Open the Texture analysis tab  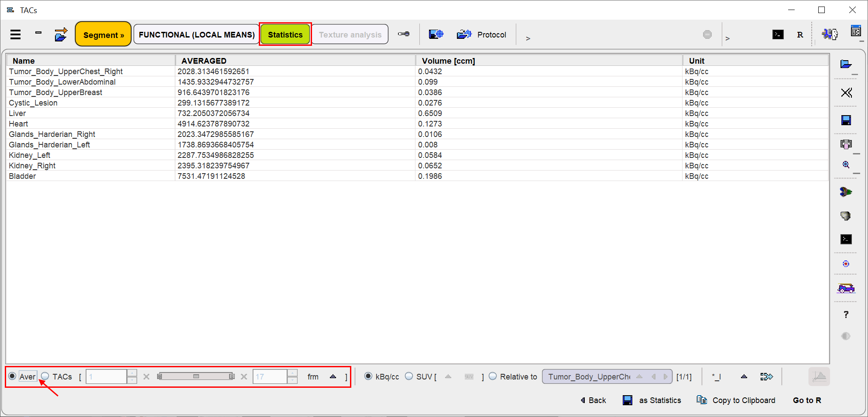tap(350, 34)
